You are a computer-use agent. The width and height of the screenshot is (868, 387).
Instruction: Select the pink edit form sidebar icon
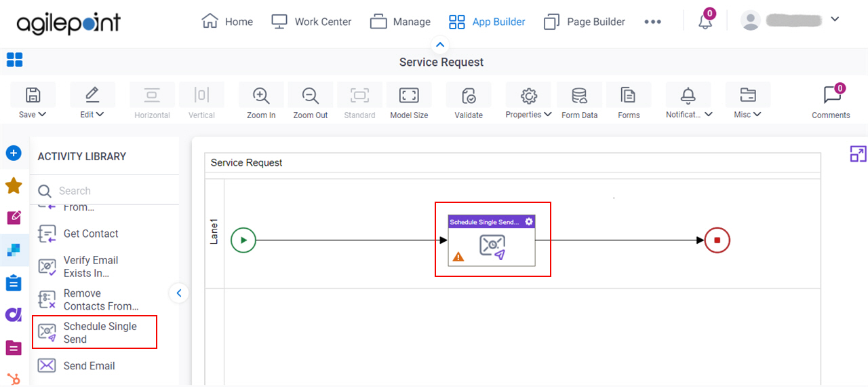(14, 217)
